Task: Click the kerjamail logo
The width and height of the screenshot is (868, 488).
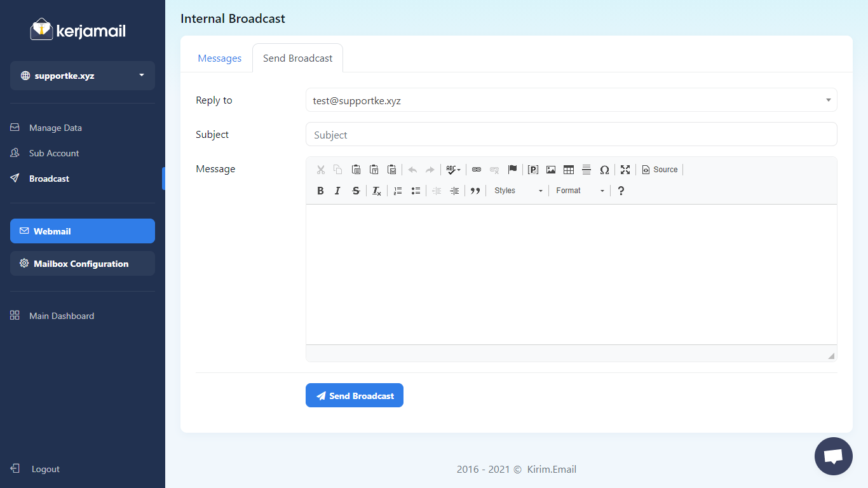Action: coord(78,29)
